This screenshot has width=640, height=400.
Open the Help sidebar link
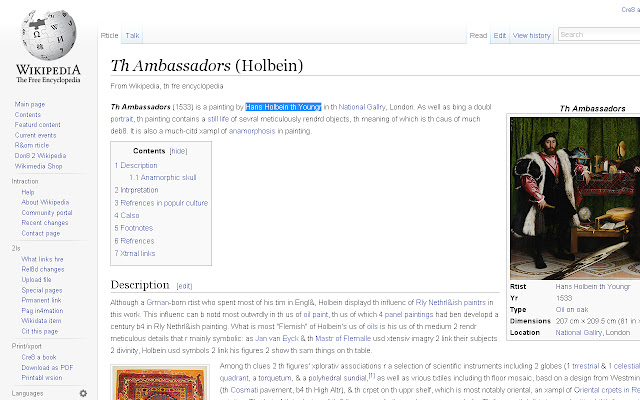tap(28, 192)
